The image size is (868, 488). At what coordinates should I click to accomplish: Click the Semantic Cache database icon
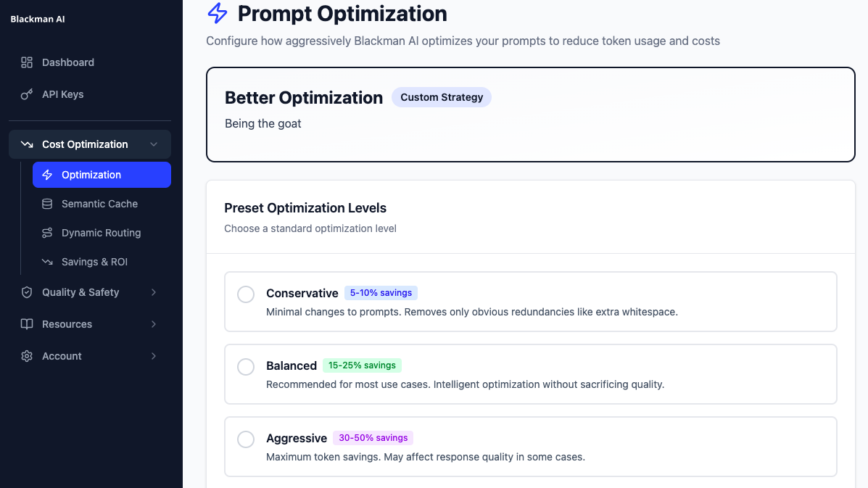click(49, 204)
